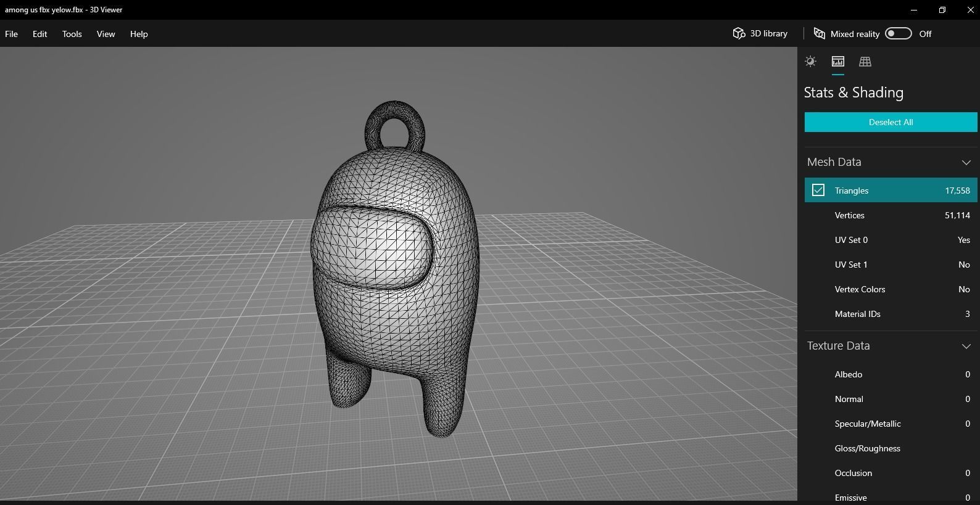Viewport: 980px width, 505px height.
Task: Open the Environment & Lighting tab icon
Action: tap(810, 61)
